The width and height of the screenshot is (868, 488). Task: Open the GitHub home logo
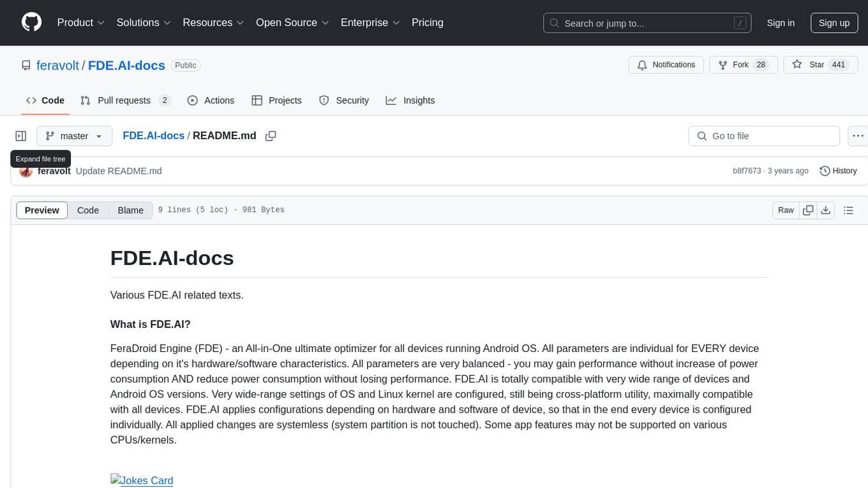pyautogui.click(x=31, y=22)
